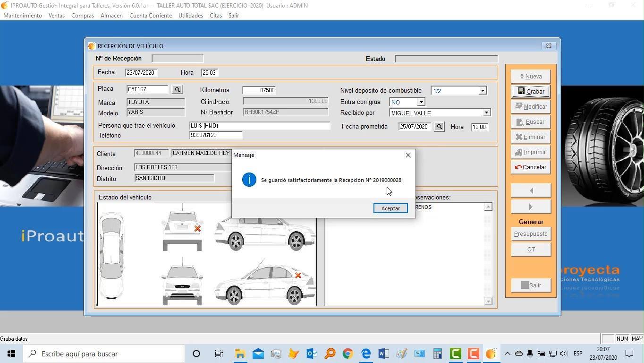Click the Salir button in the panel
The width and height of the screenshot is (644, 363).
click(x=531, y=285)
